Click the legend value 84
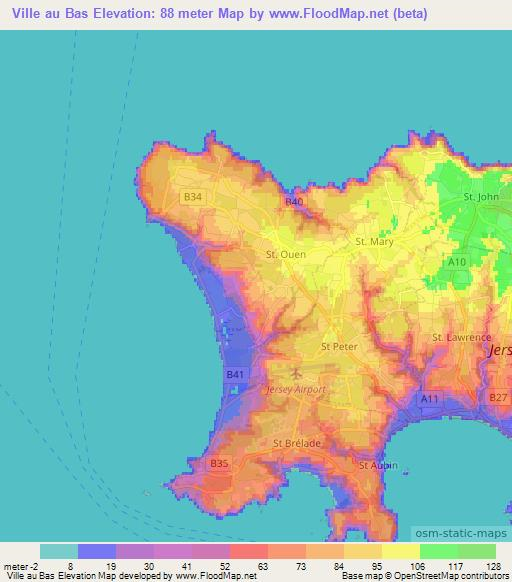The width and height of the screenshot is (512, 582). point(339,566)
